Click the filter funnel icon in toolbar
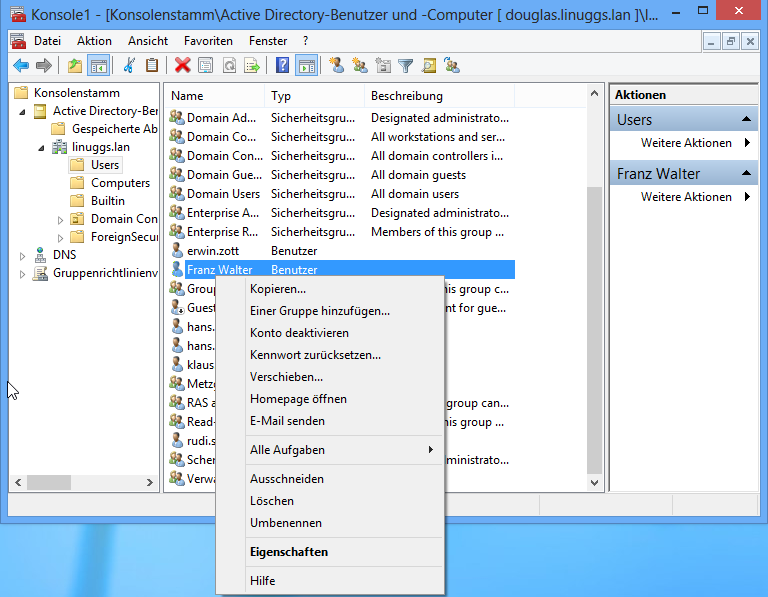This screenshot has height=597, width=768. point(406,66)
